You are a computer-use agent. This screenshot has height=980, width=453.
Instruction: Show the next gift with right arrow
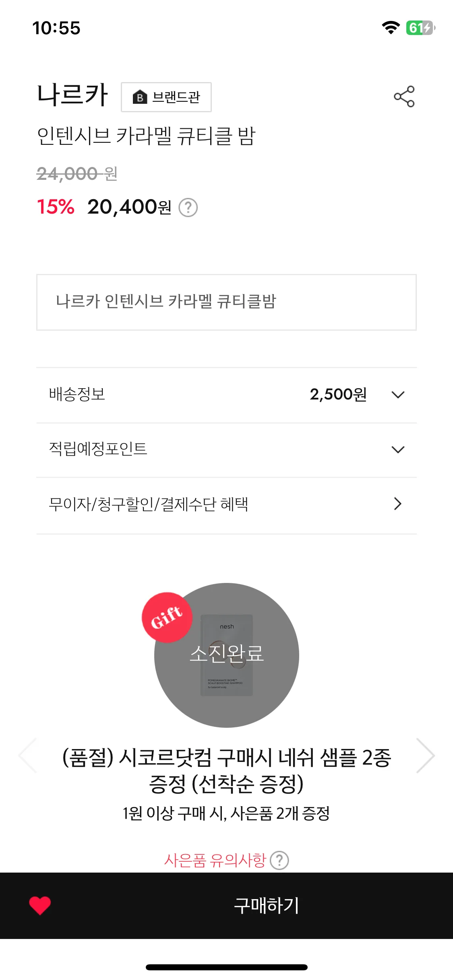[x=425, y=756]
